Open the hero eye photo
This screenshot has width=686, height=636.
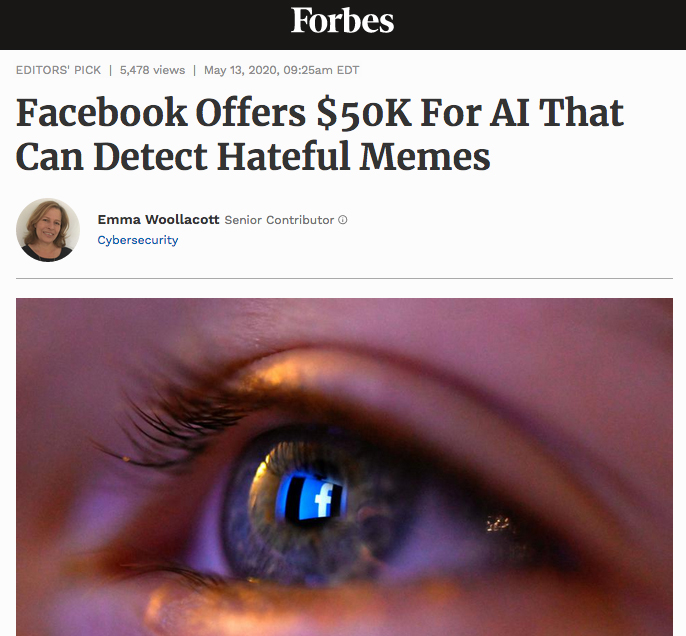[x=344, y=467]
